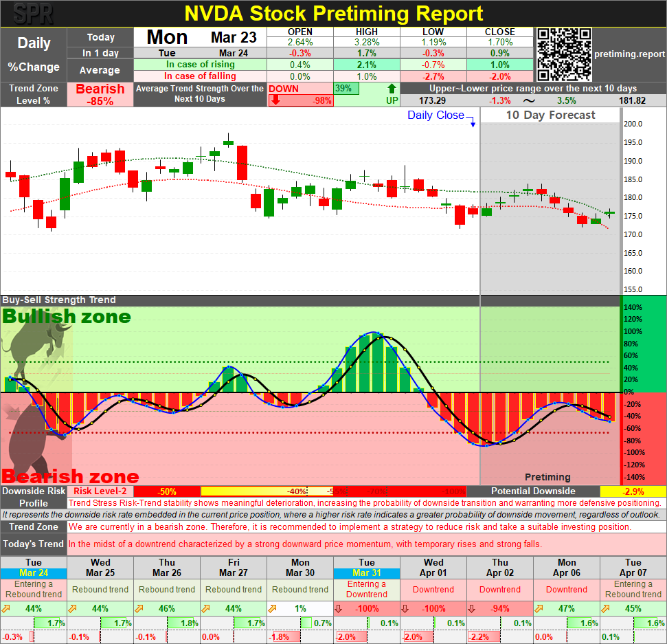The image size is (667, 644).
Task: Select the Mon Mar 23 date header
Action: (201, 37)
